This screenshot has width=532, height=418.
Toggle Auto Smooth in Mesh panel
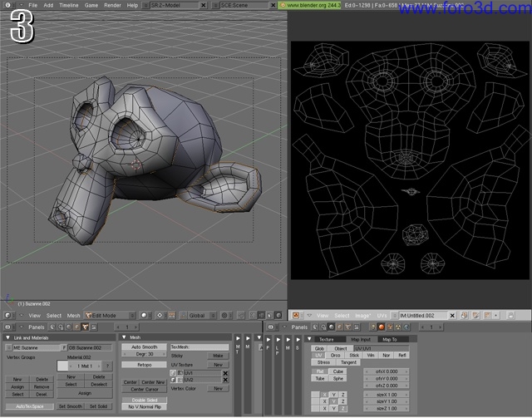click(x=144, y=347)
